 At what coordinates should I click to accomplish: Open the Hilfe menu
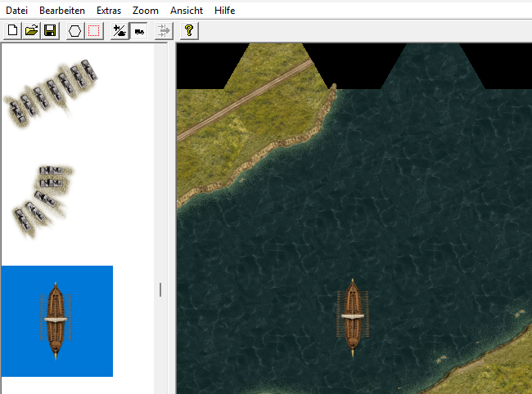pyautogui.click(x=224, y=11)
